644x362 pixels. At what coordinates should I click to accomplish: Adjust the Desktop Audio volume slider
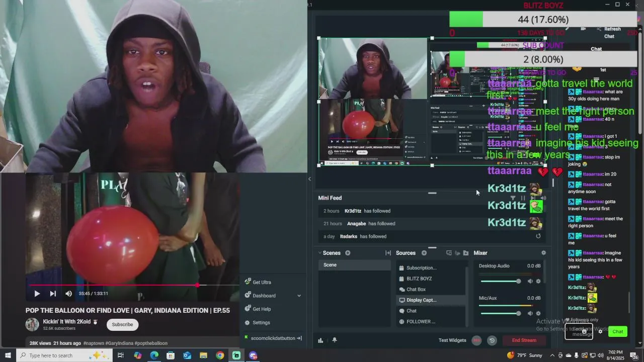501,281
